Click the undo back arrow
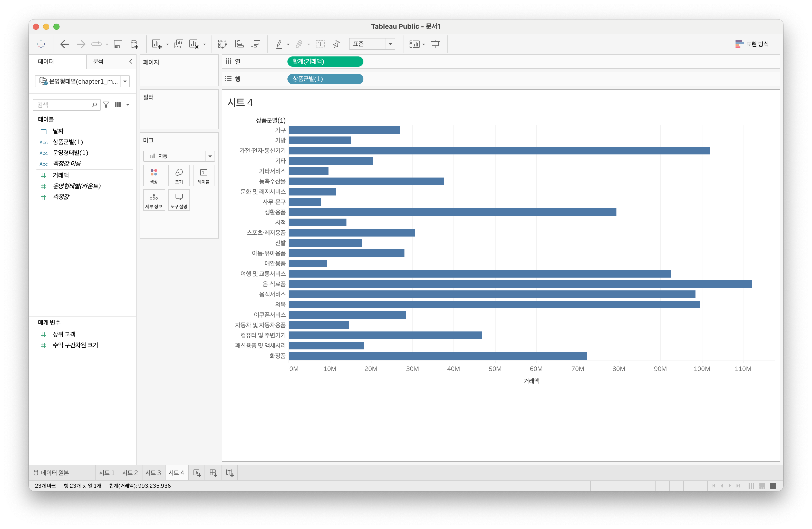The width and height of the screenshot is (812, 529). tap(64, 44)
